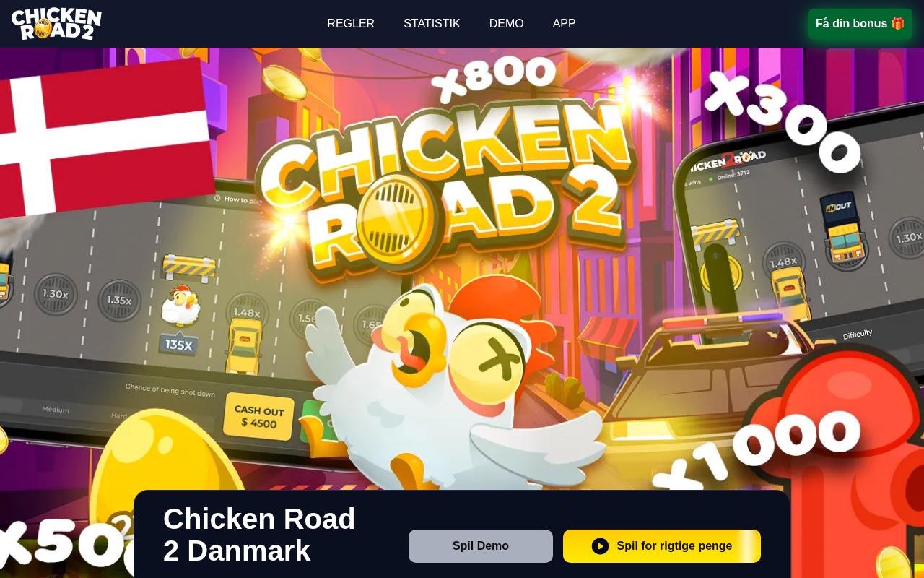The width and height of the screenshot is (924, 578).
Task: Open the REGLER menu item
Action: (351, 23)
